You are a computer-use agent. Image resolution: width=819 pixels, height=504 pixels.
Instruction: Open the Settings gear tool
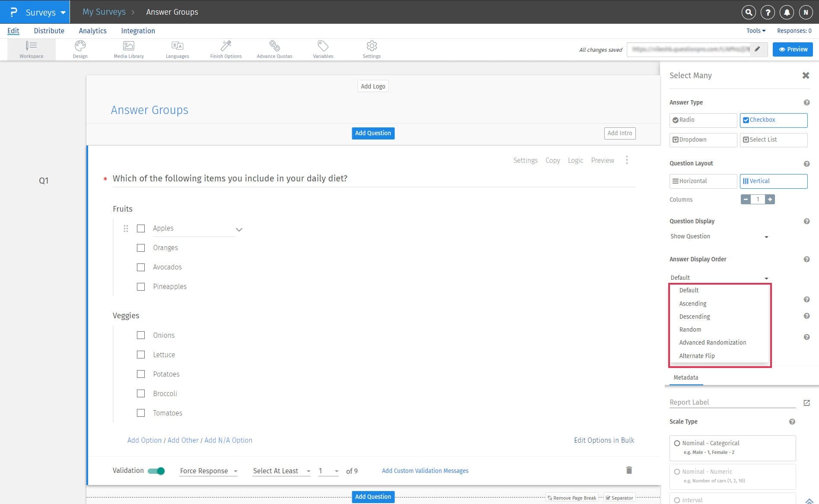(371, 49)
